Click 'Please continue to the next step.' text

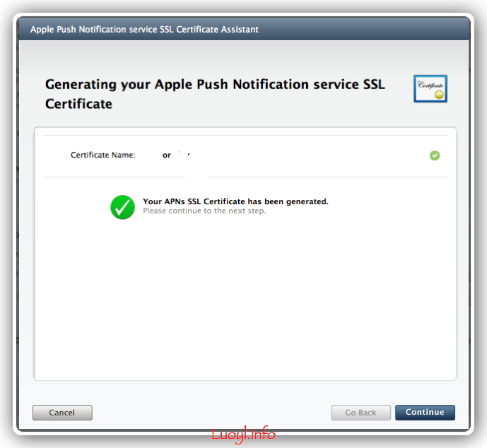click(204, 211)
